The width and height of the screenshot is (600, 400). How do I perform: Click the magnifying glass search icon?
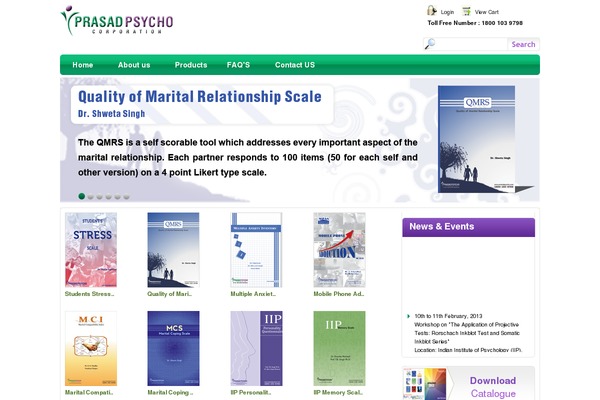(x=430, y=44)
